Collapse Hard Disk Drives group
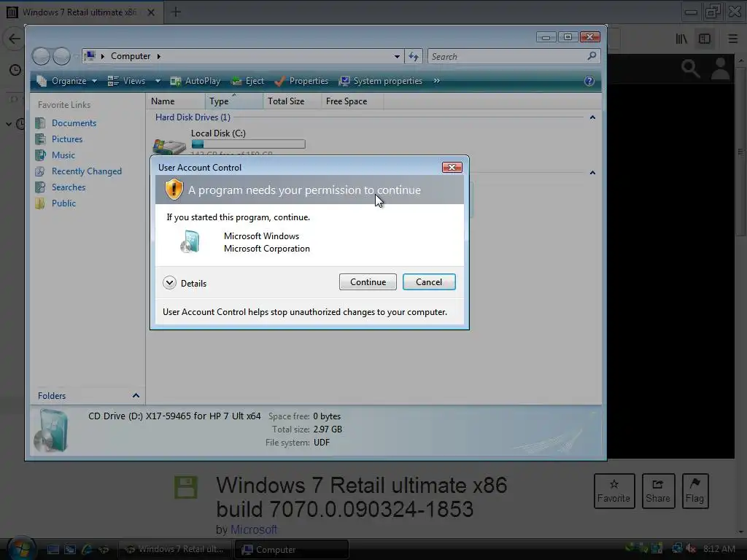This screenshot has height=560, width=747. [592, 117]
